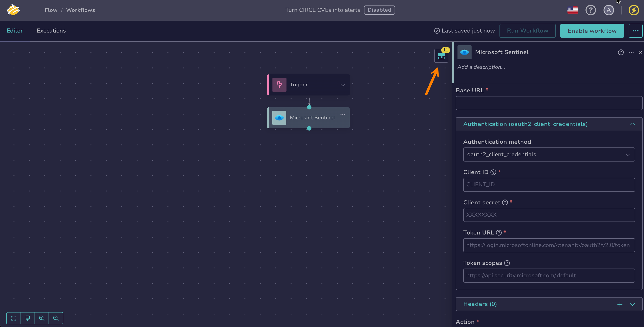Switch to the Executions tab

click(51, 31)
